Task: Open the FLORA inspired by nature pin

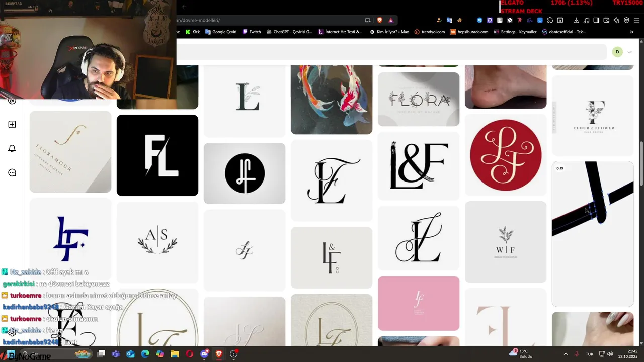Action: 419,99
